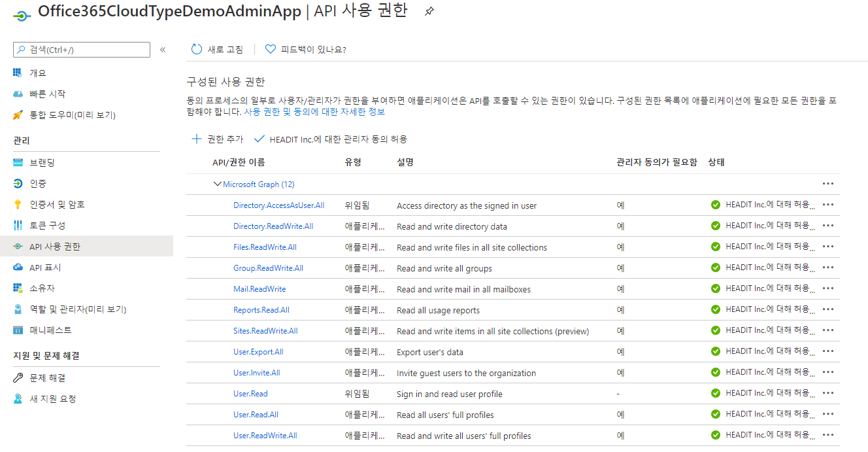Click the rocket icon for 통합 도우미

(18, 114)
